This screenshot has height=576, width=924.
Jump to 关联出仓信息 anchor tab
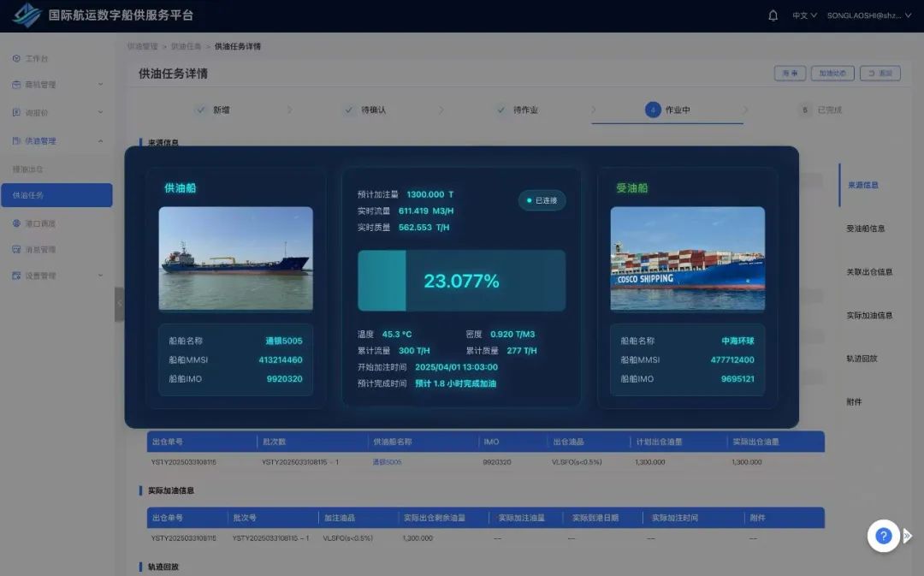(869, 272)
